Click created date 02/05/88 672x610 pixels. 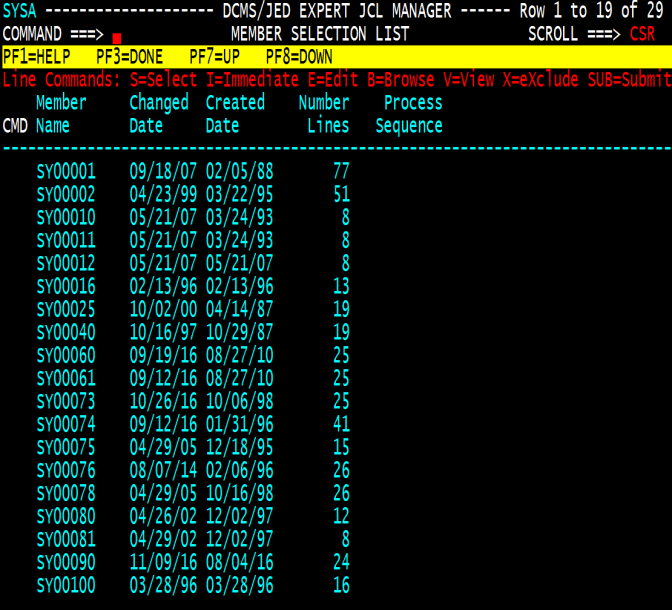(240, 171)
